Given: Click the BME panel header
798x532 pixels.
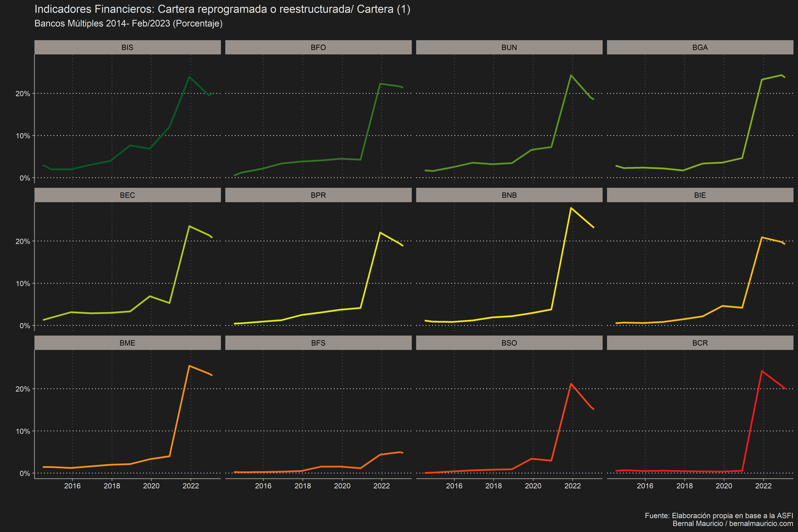Looking at the screenshot, I should [x=128, y=343].
